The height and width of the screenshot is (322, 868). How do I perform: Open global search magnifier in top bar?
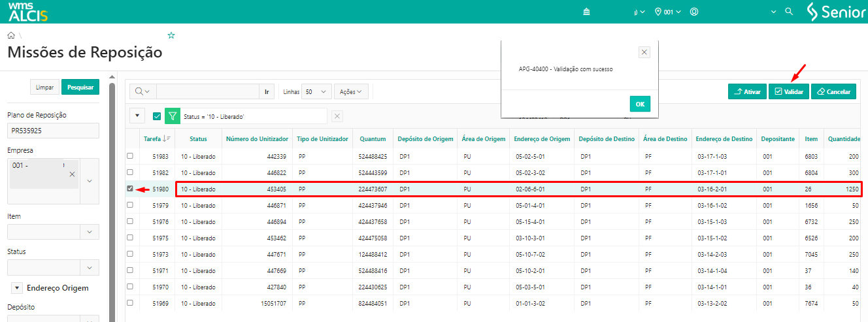pos(789,12)
